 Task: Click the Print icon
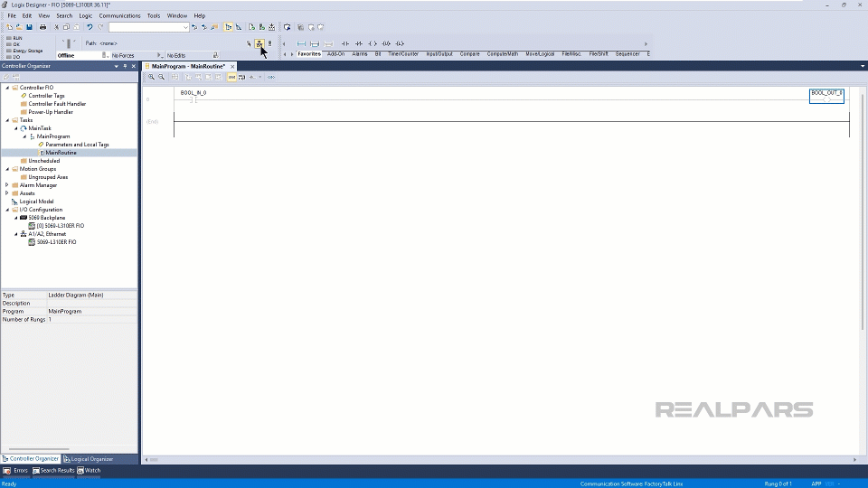[42, 27]
